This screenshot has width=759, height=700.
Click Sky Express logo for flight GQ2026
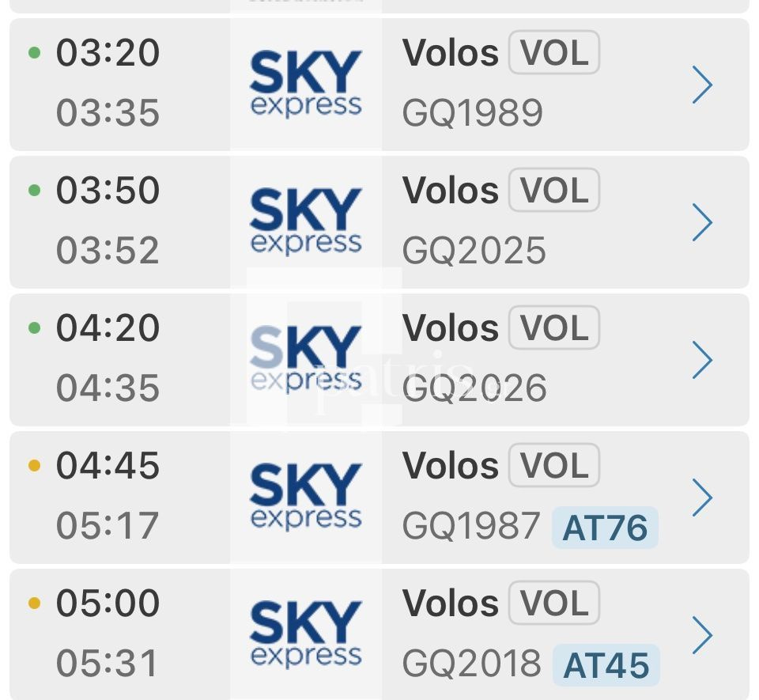[306, 359]
